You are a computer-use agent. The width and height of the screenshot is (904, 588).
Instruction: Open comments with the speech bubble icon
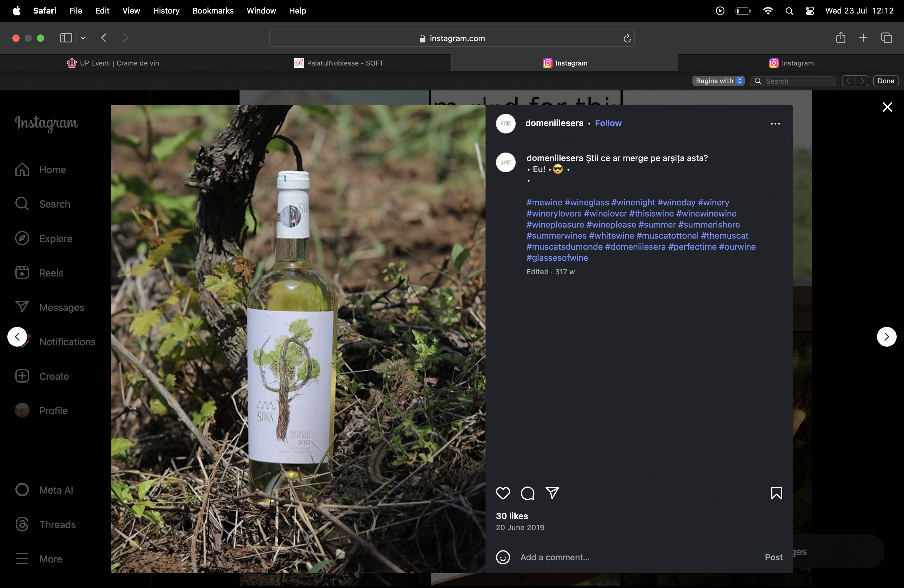click(x=527, y=493)
